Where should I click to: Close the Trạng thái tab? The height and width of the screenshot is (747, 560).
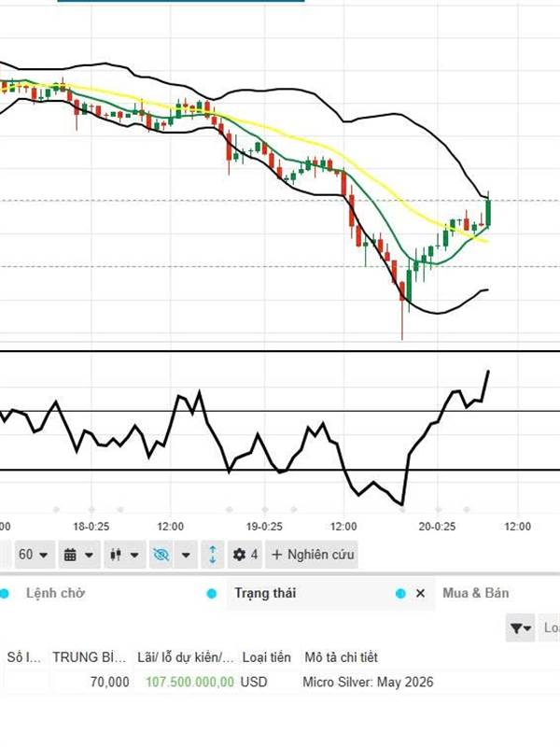coord(420,593)
